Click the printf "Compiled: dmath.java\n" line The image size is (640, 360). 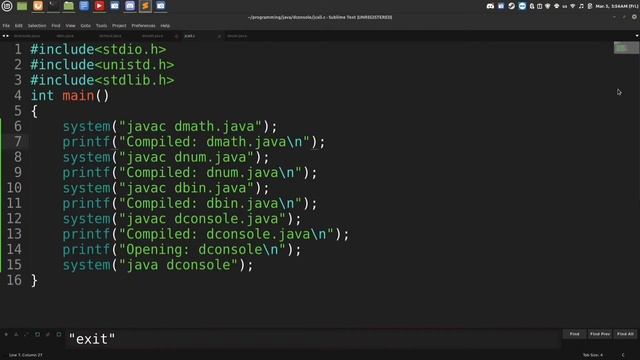(x=194, y=142)
